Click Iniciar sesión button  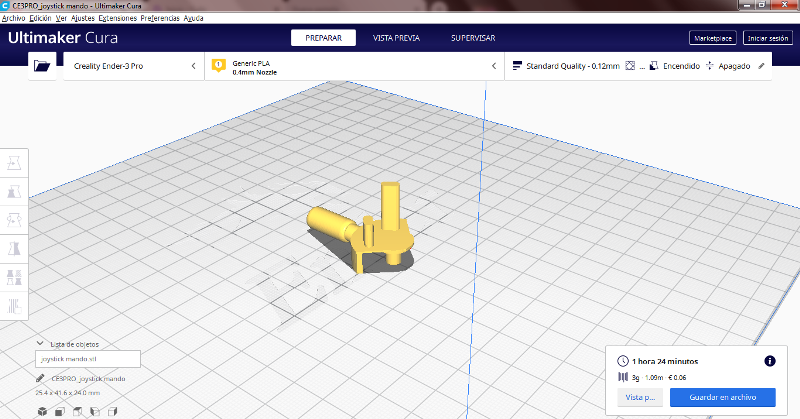768,38
